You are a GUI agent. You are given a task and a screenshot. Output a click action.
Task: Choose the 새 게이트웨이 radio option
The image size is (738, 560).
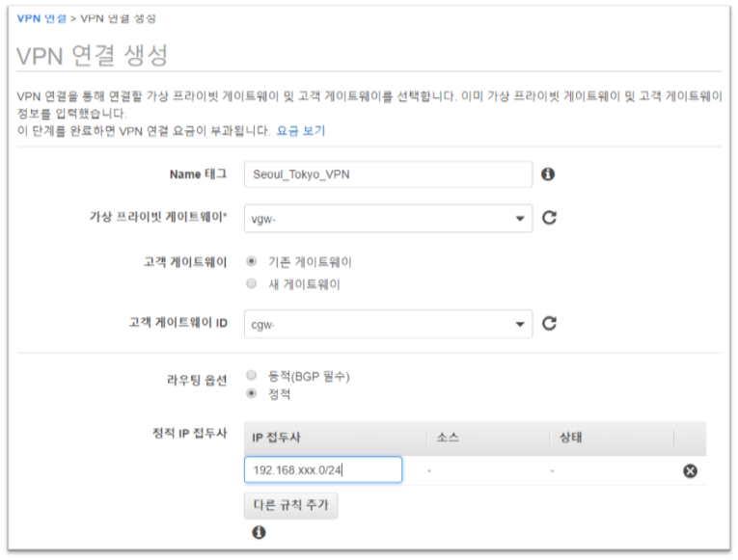(x=252, y=284)
